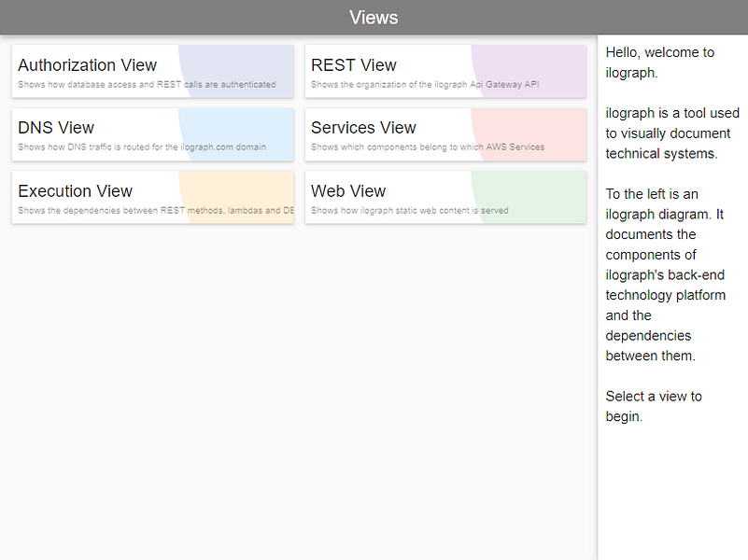Open the Execution View title
748x560 pixels.
pos(75,191)
